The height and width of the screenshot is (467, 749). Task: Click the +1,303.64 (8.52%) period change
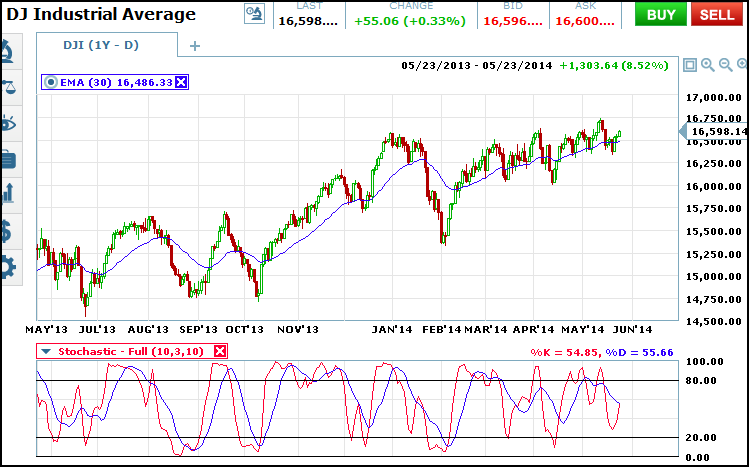coord(614,65)
